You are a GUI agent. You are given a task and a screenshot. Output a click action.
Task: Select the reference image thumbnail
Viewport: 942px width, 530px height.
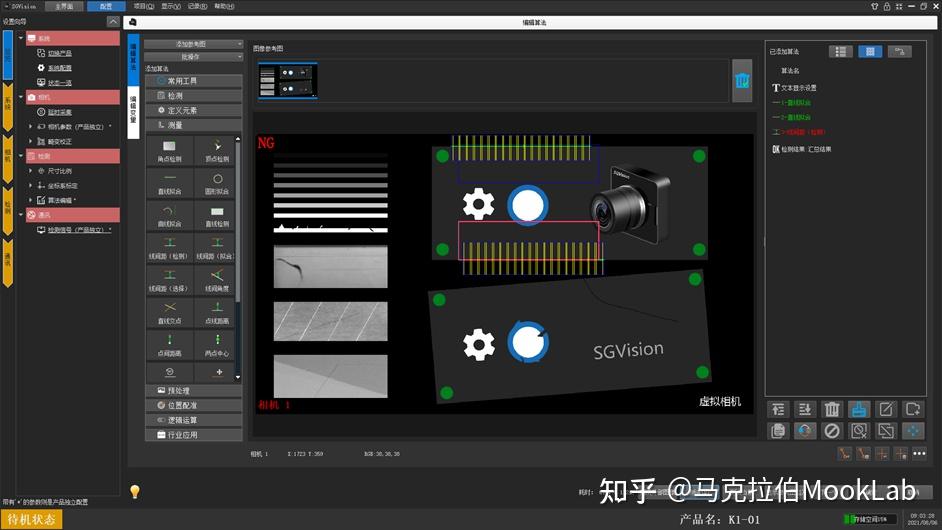coord(288,80)
